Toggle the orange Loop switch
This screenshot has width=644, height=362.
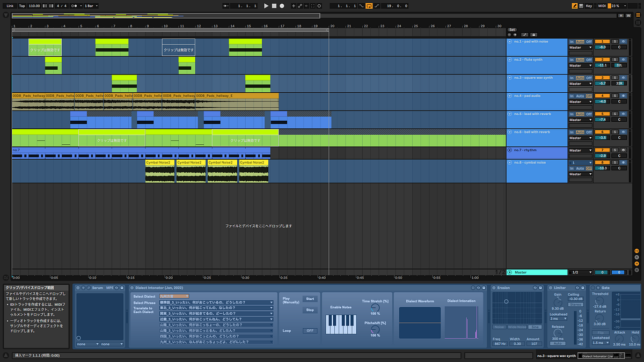tap(369, 5)
